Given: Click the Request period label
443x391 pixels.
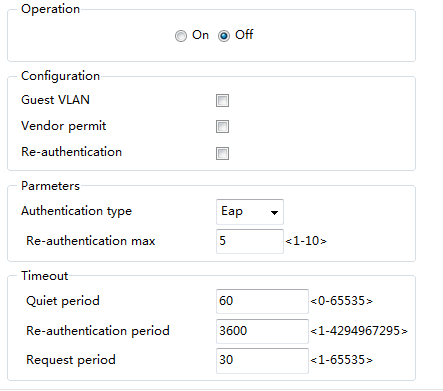Looking at the screenshot, I should pos(71,360).
